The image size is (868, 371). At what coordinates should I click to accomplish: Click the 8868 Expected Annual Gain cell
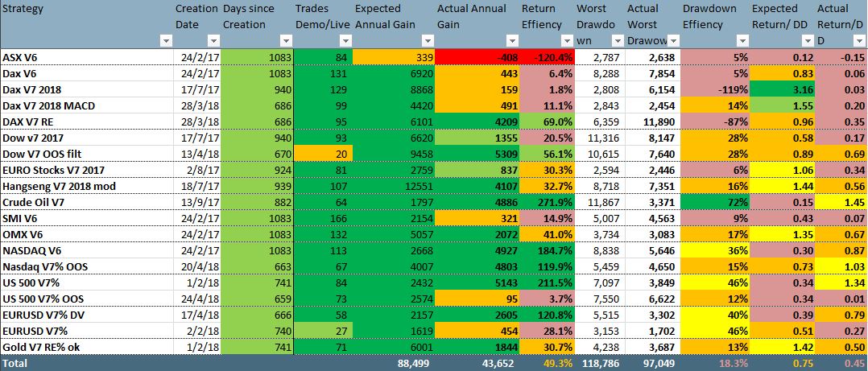coord(393,89)
